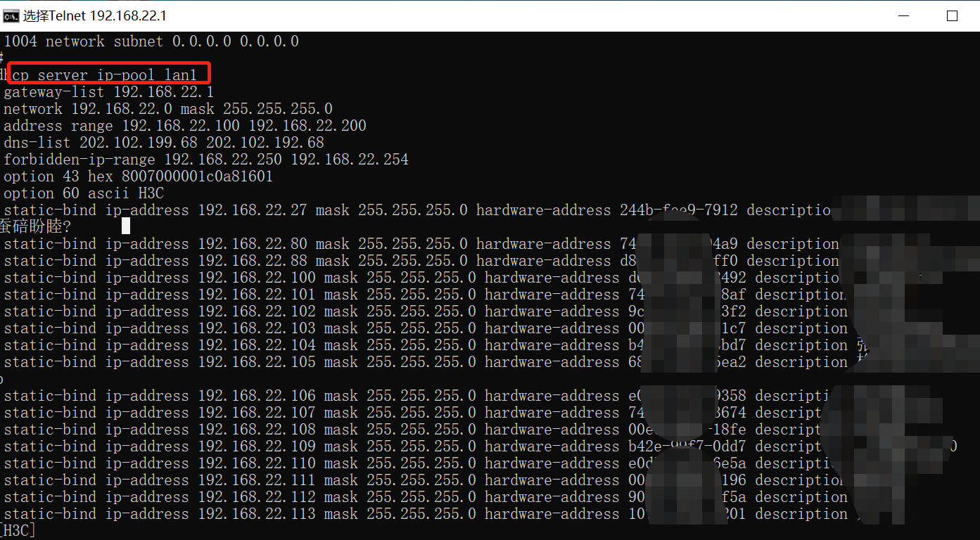Minimize the Telnet window

[x=903, y=15]
